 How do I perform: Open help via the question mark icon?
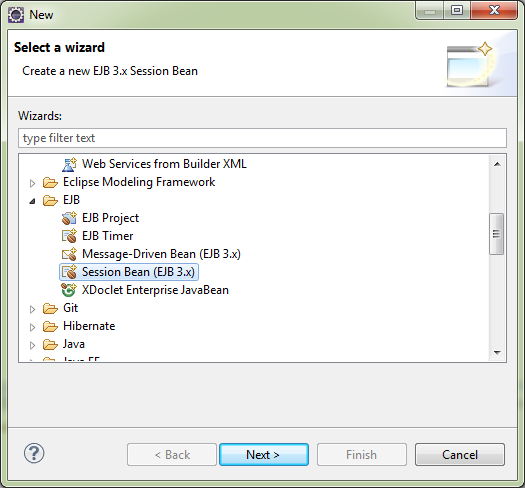[x=34, y=453]
